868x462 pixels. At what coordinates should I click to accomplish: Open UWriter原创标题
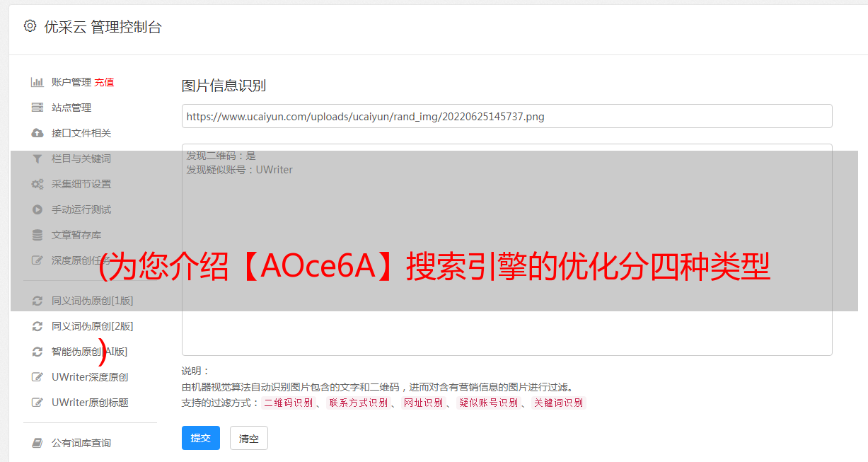[x=90, y=403]
